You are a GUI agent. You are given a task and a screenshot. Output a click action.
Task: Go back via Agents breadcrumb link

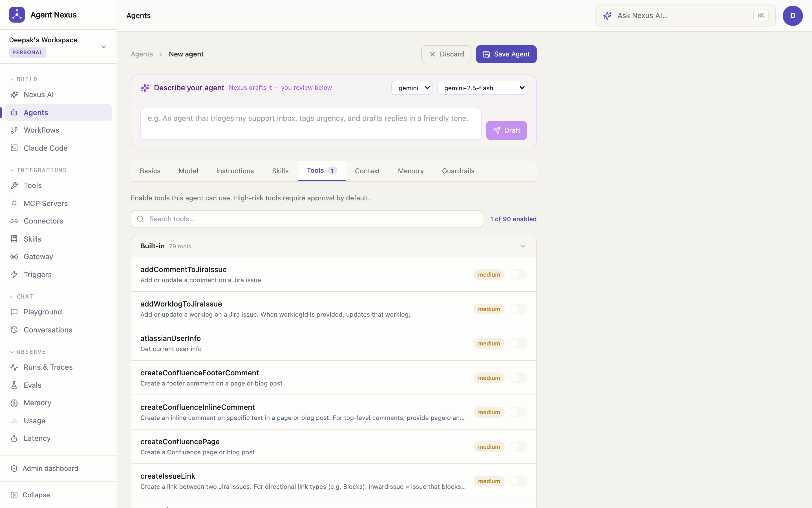[142, 54]
